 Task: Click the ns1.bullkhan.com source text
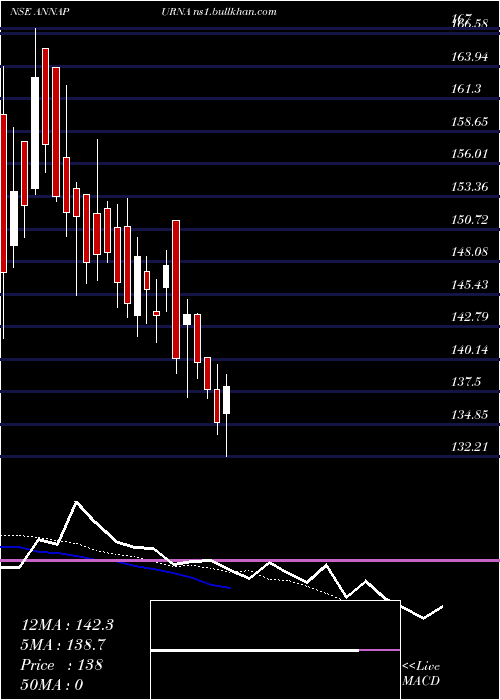(235, 12)
